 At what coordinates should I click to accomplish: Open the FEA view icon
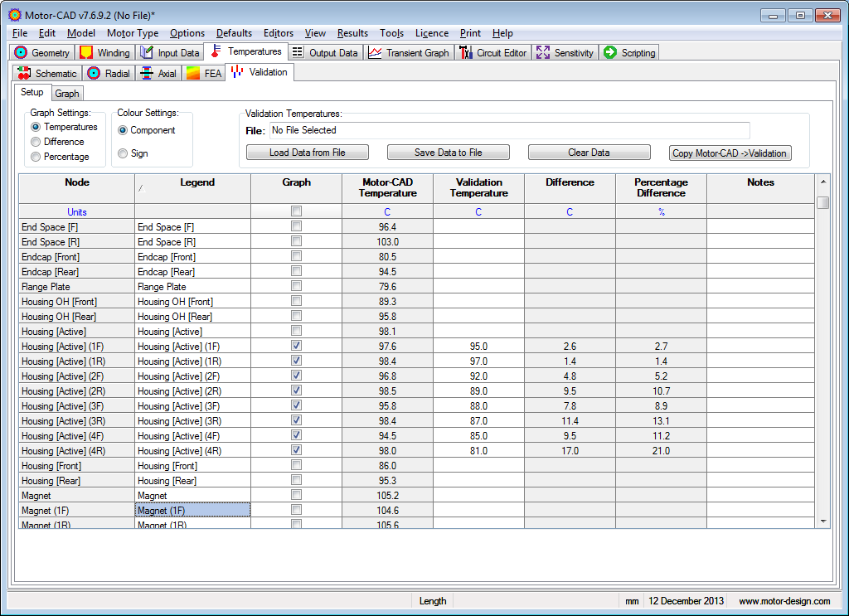tap(192, 73)
